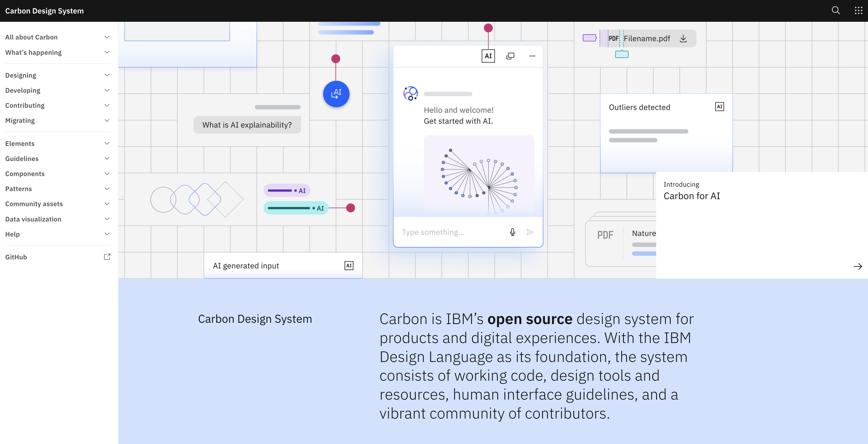Open the Community assets navigation item
The width and height of the screenshot is (868, 444).
point(58,204)
